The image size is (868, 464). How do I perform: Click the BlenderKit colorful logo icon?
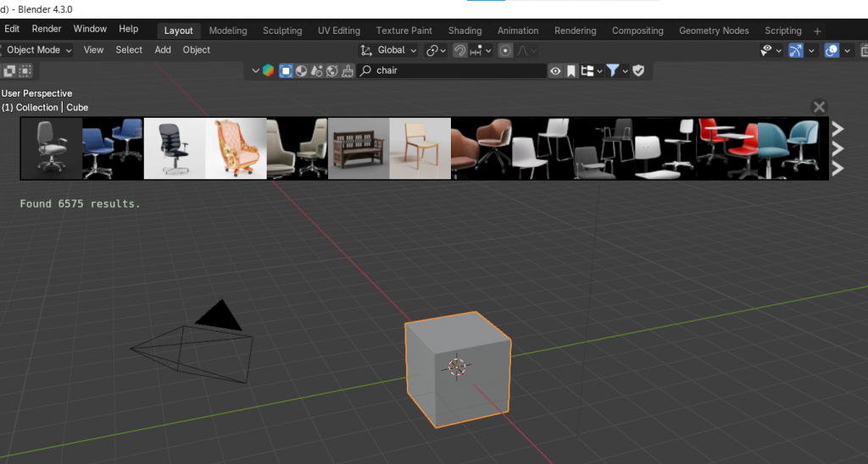pos(268,70)
